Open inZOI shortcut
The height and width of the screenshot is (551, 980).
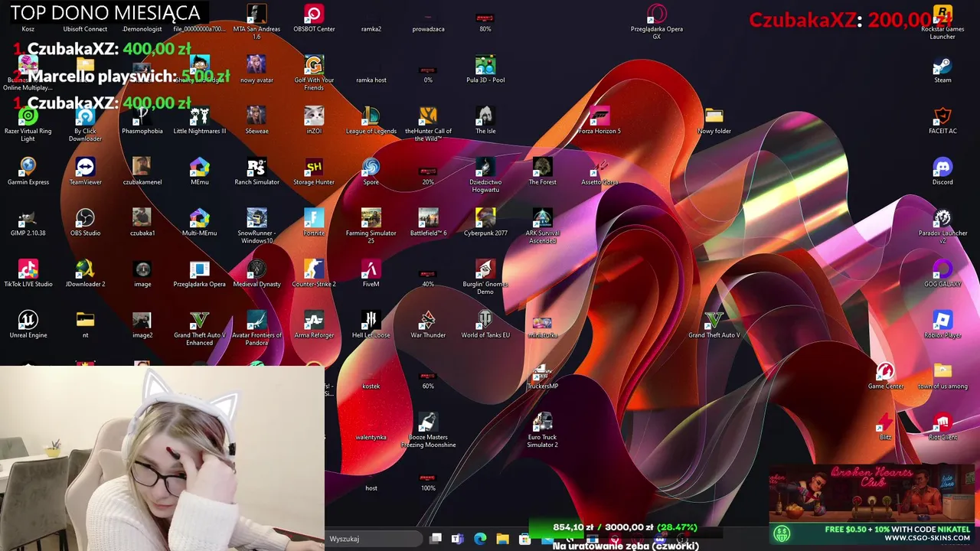pos(314,116)
